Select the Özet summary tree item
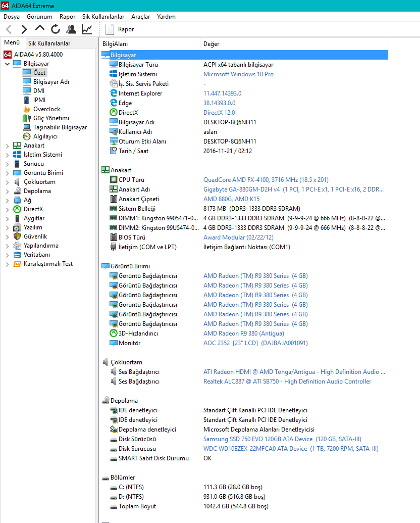The width and height of the screenshot is (420, 523). point(39,72)
